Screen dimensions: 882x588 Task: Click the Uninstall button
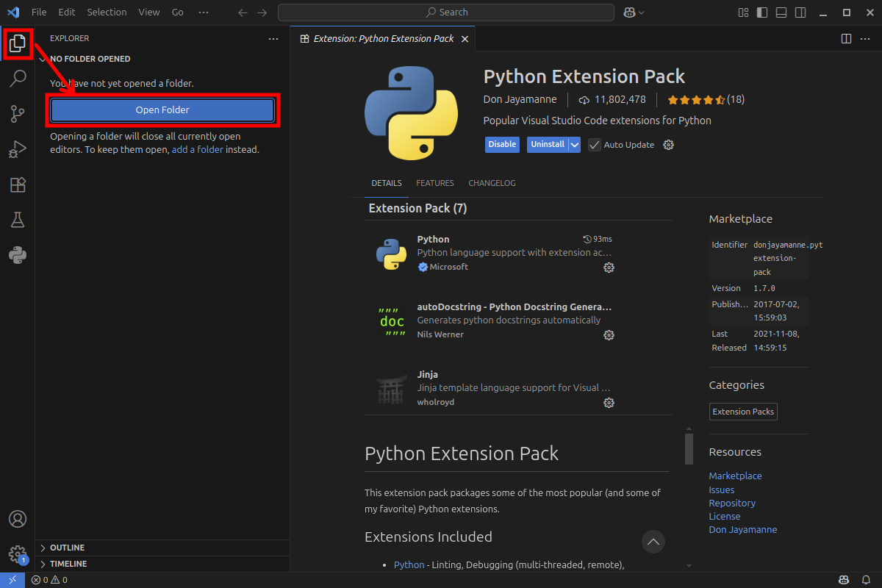[548, 145]
